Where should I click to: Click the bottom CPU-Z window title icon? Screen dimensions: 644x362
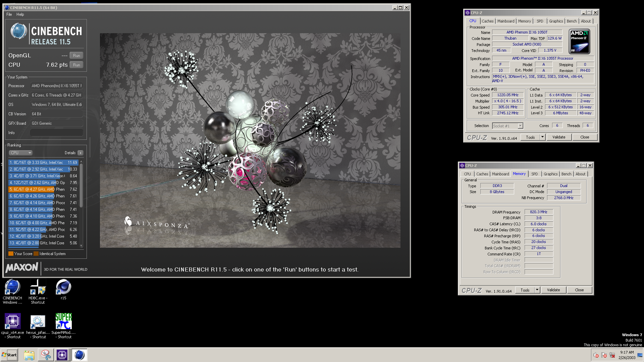pyautogui.click(x=462, y=166)
